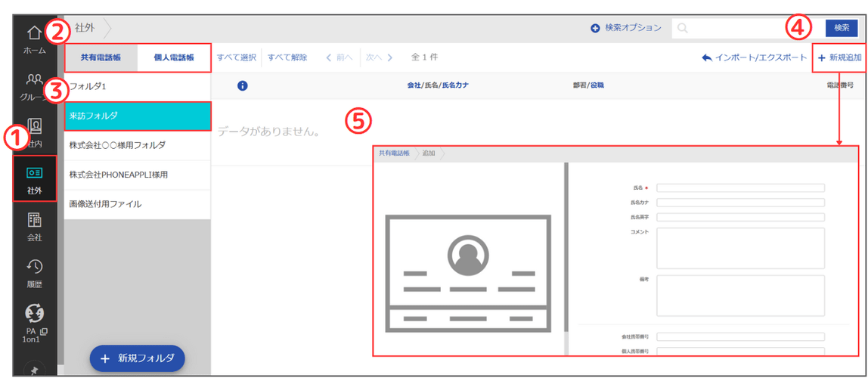This screenshot has width=868, height=378.
Task: Open インポート/エクスポート link
Action: point(754,57)
